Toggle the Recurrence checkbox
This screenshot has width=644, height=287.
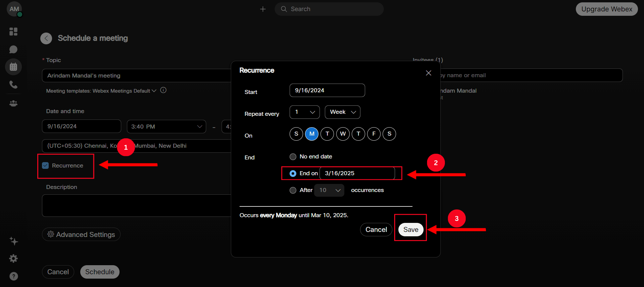(x=45, y=165)
